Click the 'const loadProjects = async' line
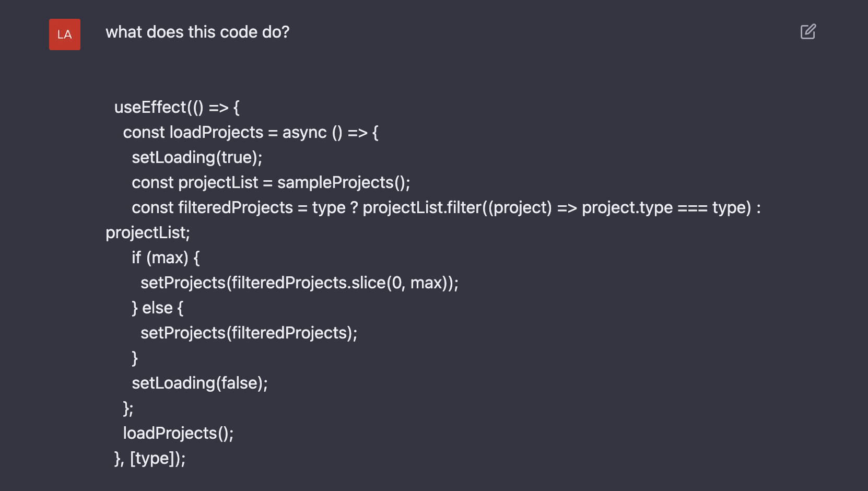868x491 pixels. (x=250, y=133)
